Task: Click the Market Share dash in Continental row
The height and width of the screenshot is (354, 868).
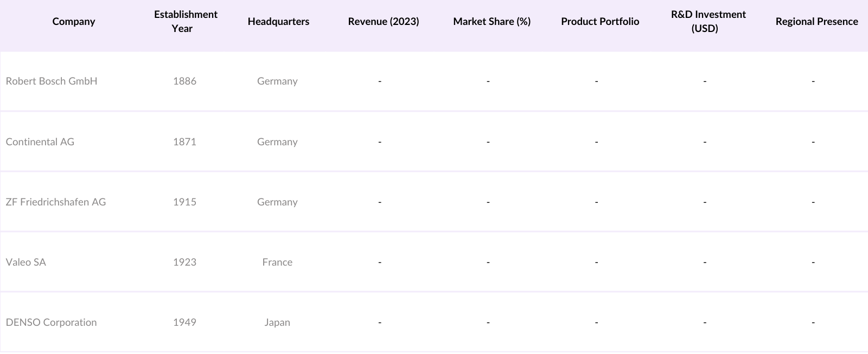Action: [x=488, y=142]
